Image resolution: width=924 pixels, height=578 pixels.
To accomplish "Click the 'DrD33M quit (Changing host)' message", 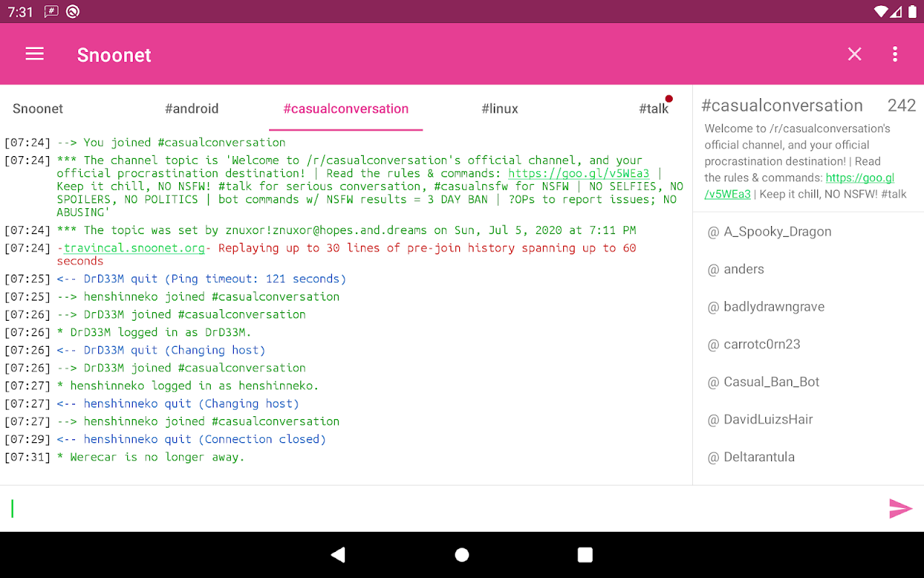I will 161,350.
